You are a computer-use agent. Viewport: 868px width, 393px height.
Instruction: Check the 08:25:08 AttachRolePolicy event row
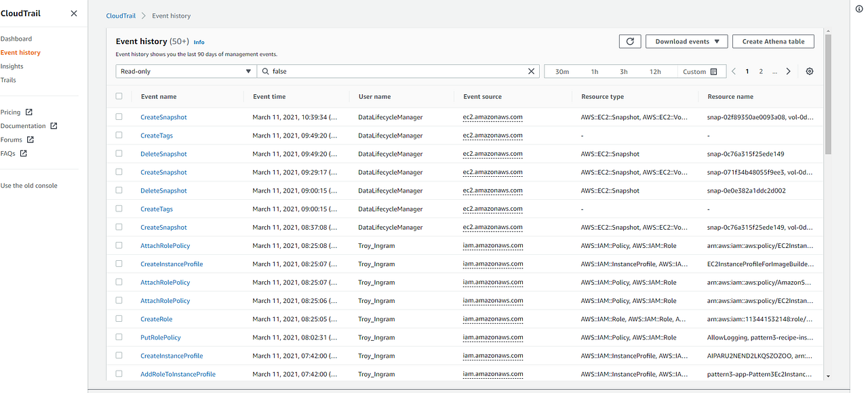click(119, 245)
